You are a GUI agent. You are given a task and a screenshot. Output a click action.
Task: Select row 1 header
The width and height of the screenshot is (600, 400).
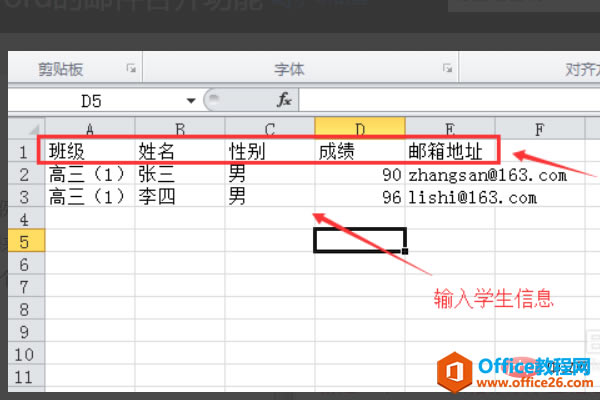tap(26, 152)
